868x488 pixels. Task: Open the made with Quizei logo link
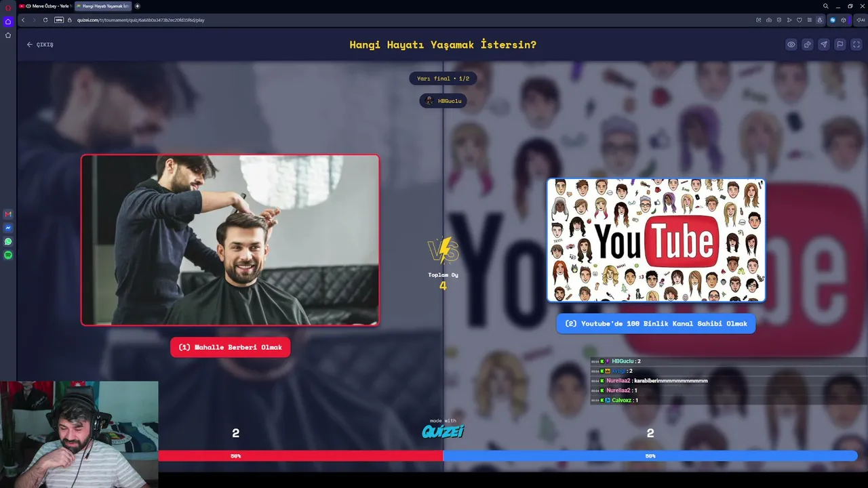[x=443, y=429]
